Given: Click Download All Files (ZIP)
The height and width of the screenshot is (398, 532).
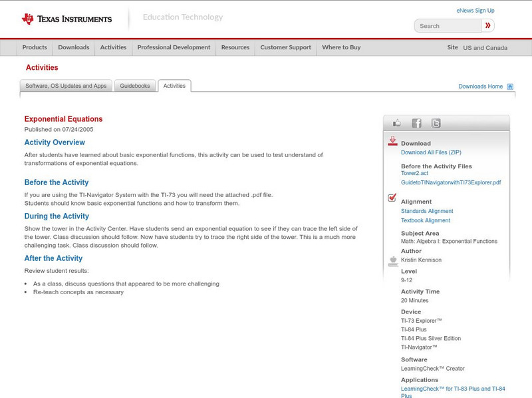Looking at the screenshot, I should pyautogui.click(x=431, y=152).
